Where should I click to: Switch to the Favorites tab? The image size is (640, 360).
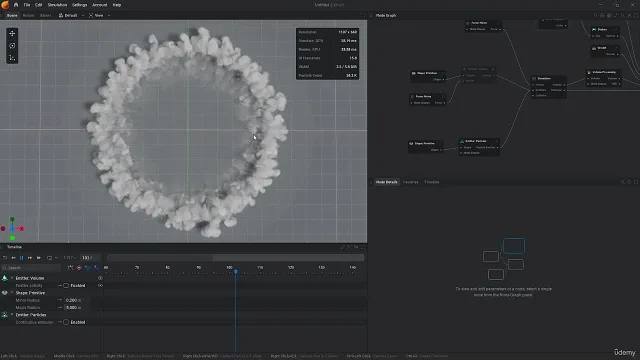click(411, 182)
